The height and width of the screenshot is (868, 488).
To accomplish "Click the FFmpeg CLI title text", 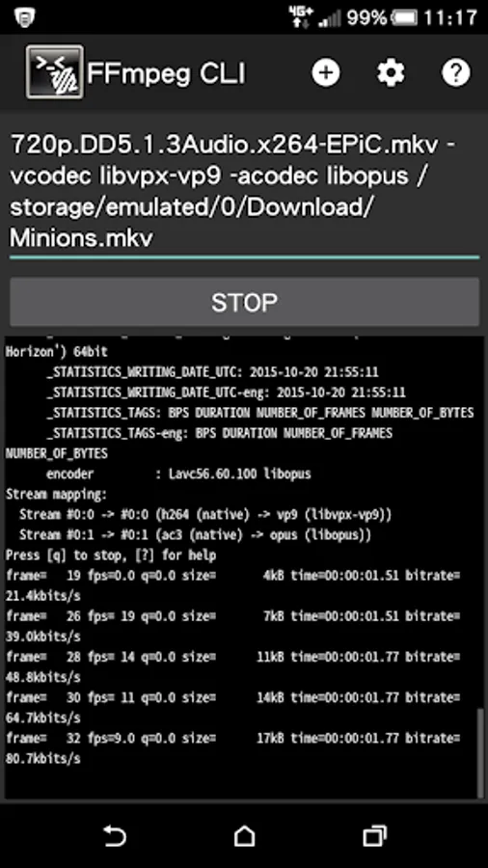I will click(166, 73).
